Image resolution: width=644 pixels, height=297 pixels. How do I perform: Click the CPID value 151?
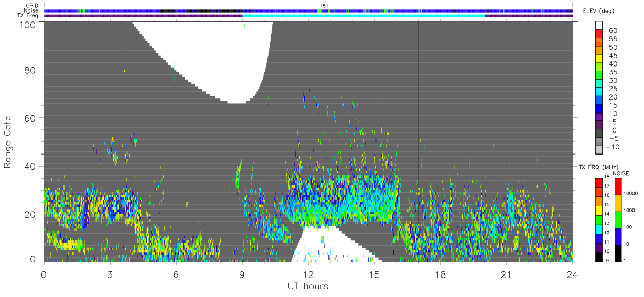point(324,6)
